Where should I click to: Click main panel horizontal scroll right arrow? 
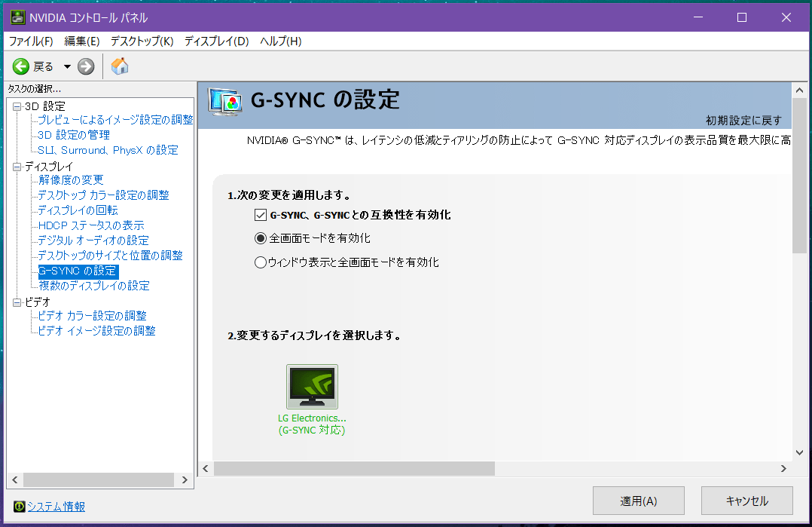(783, 468)
